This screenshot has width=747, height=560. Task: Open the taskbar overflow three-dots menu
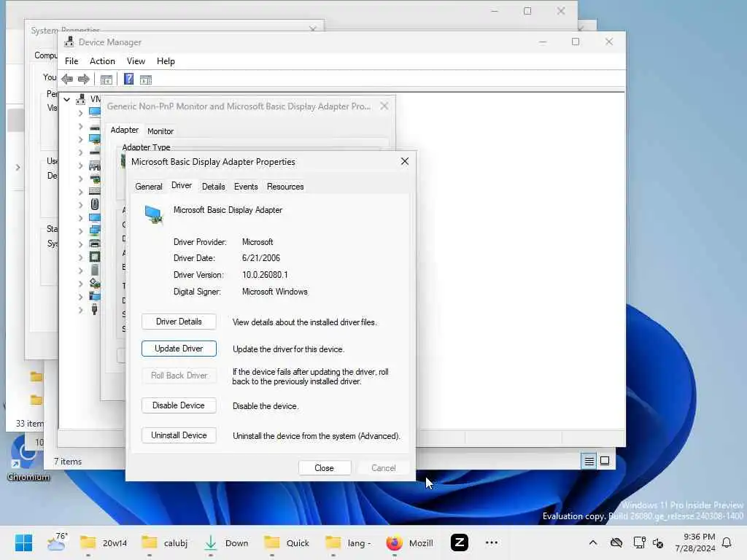click(491, 542)
